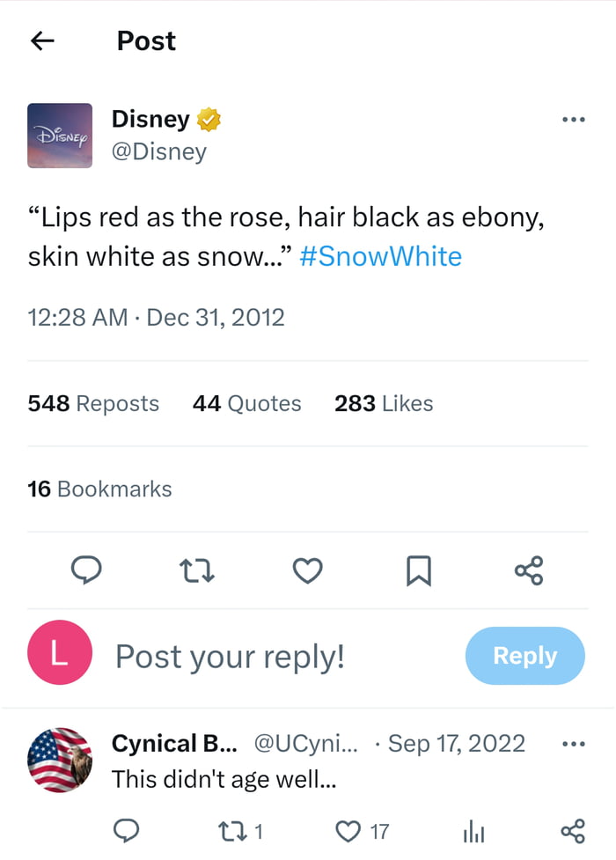The height and width of the screenshot is (860, 616).
Task: Like Cynical B's reply
Action: 348,830
